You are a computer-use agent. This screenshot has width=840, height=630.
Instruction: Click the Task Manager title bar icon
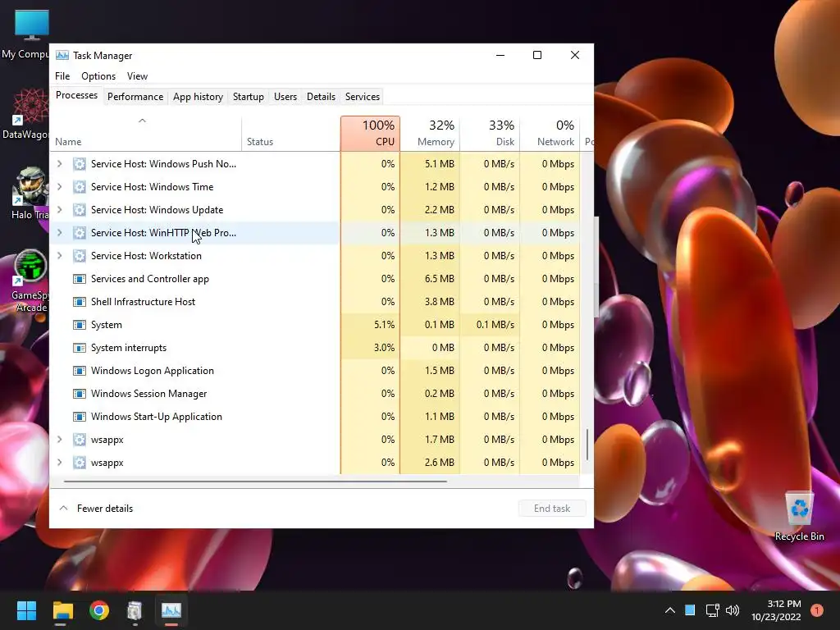[62, 55]
